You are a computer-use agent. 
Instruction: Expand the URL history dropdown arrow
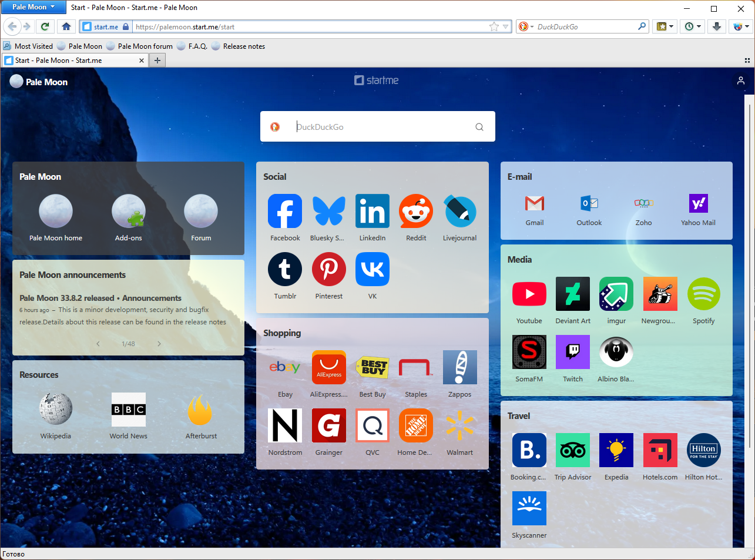[506, 27]
